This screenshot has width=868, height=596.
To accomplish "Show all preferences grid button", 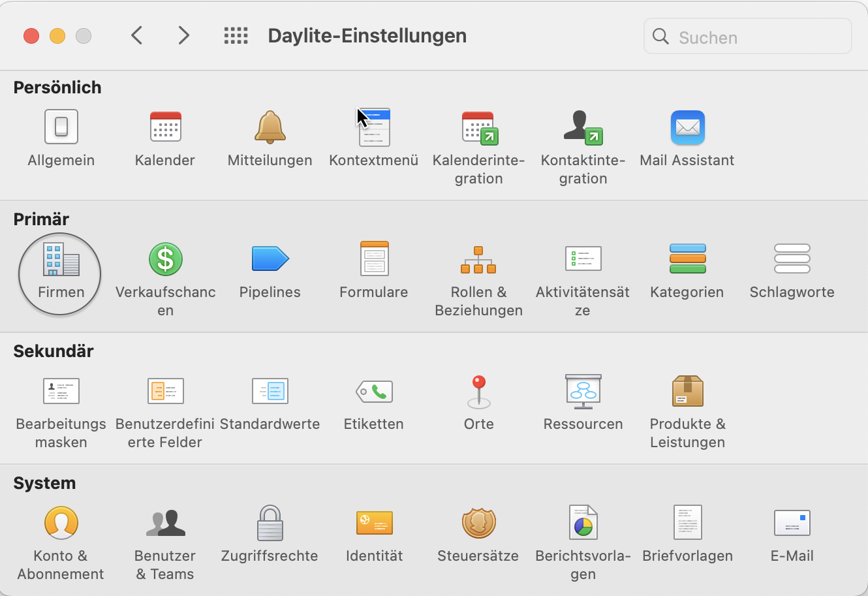I will point(236,35).
